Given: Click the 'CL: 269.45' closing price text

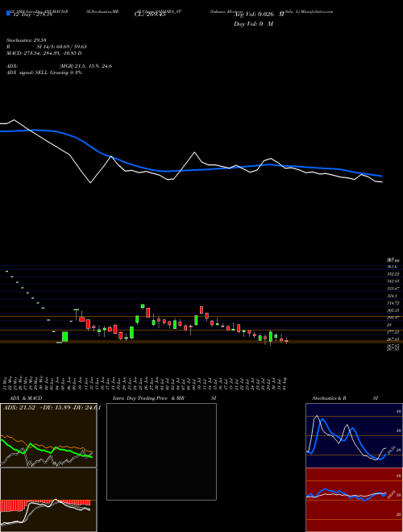Looking at the screenshot, I should tap(150, 15).
